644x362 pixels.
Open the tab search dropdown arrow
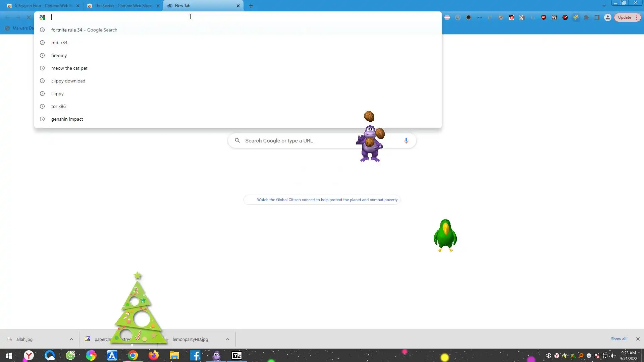pyautogui.click(x=604, y=6)
